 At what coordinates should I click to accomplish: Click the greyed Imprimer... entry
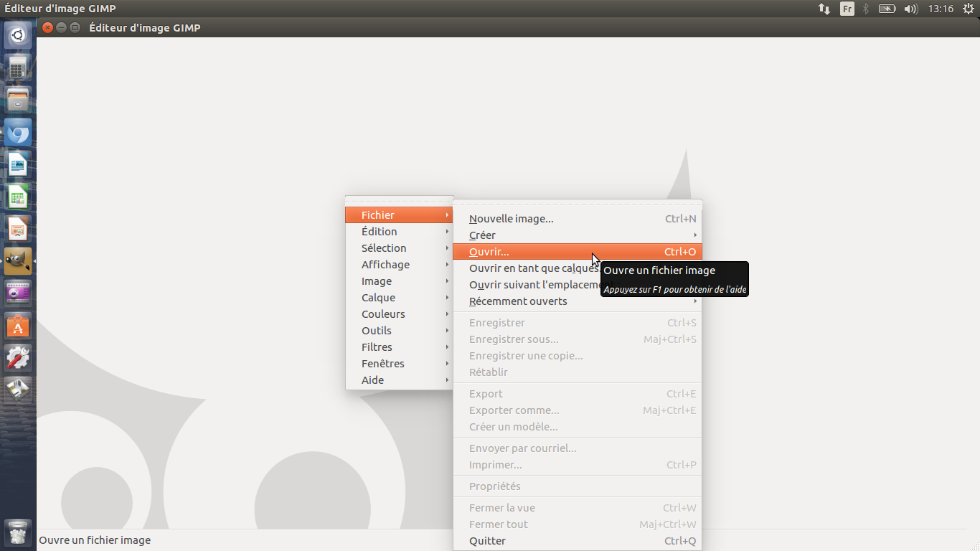[x=578, y=465]
